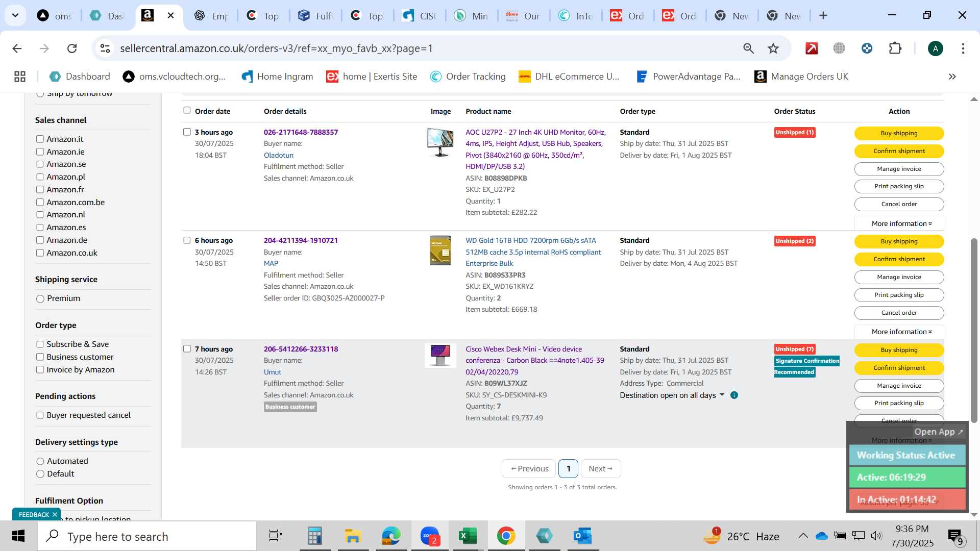
Task: Select the Default delivery settings radio
Action: coord(40,474)
